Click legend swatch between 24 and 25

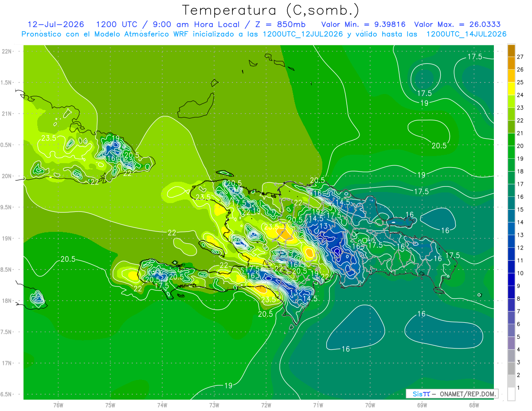click(x=511, y=88)
